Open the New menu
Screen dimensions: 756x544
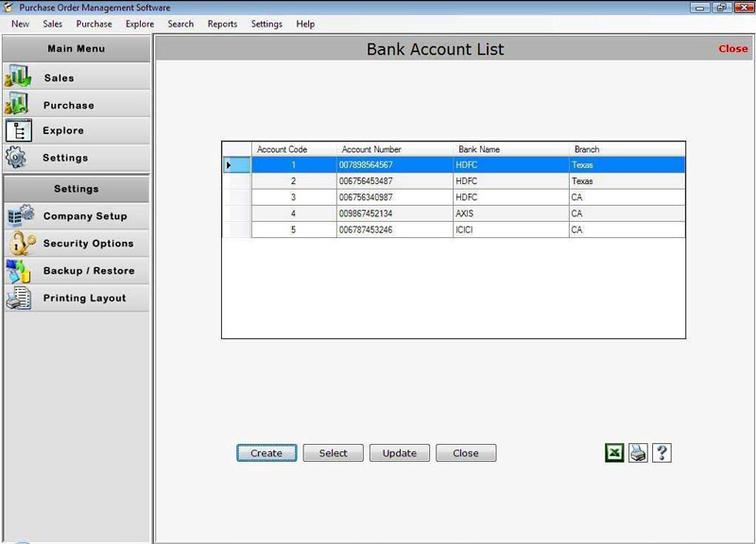[19, 24]
